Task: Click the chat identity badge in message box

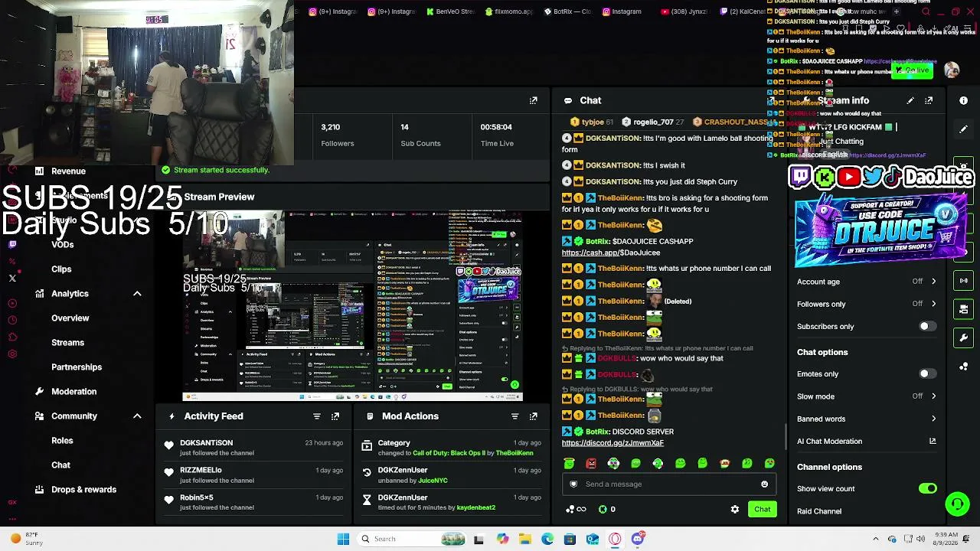Action: [x=573, y=484]
